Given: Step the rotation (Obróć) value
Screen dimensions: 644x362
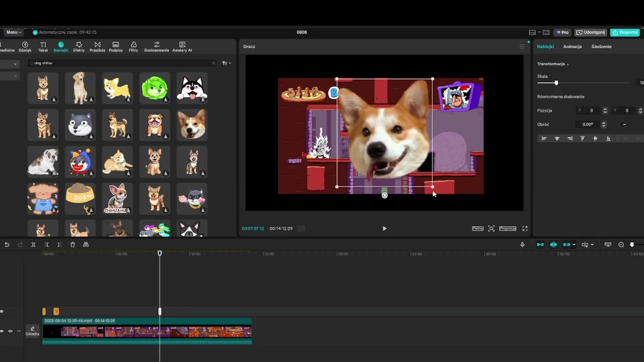Looking at the screenshot, I should click(x=603, y=125).
